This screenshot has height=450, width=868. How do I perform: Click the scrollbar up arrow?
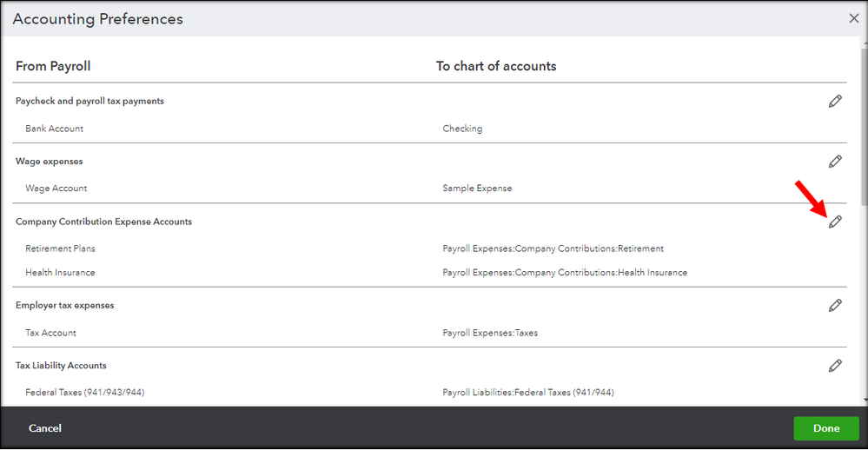861,43
